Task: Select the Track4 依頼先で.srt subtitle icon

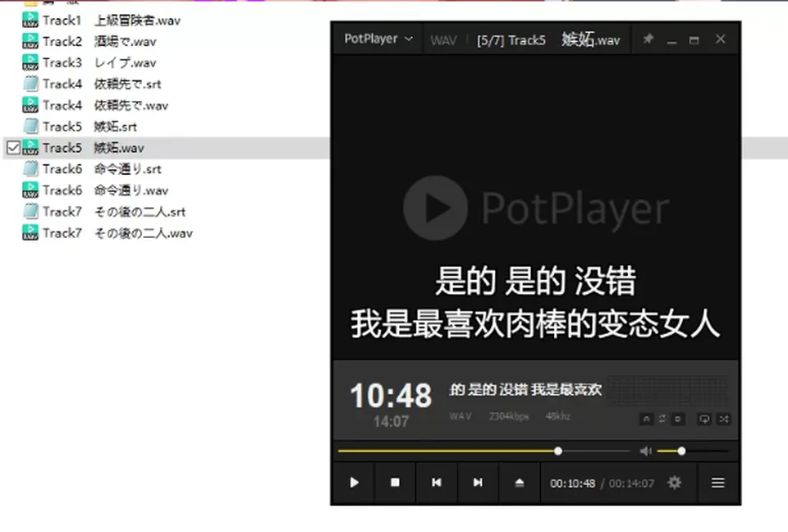Action: [x=30, y=84]
